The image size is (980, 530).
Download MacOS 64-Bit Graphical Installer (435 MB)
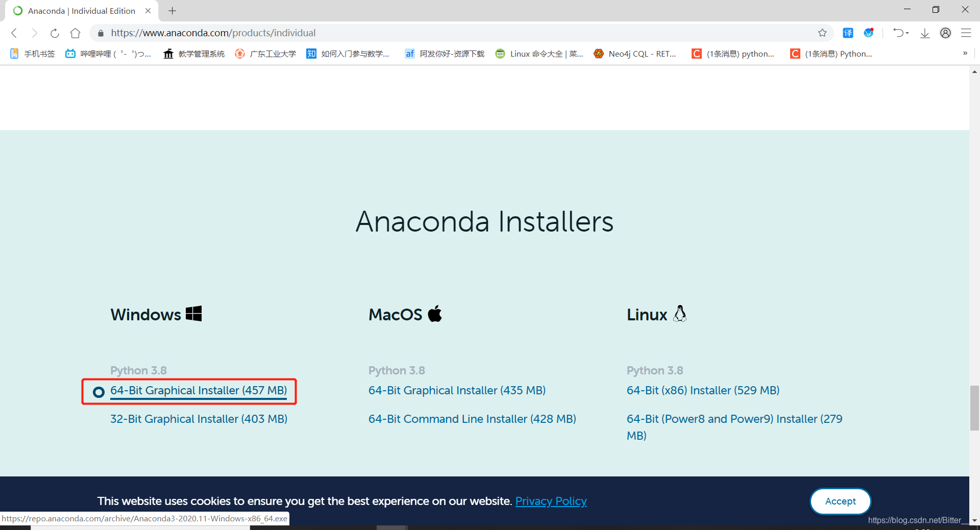[x=457, y=391]
